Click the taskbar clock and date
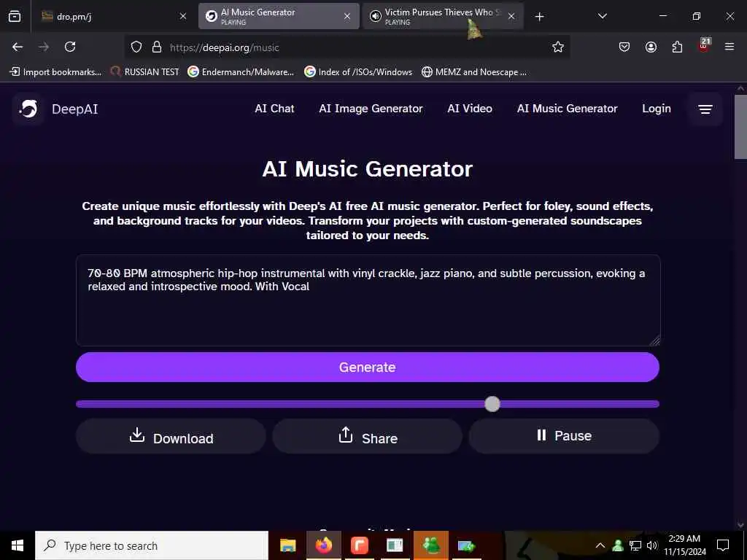 click(684, 545)
